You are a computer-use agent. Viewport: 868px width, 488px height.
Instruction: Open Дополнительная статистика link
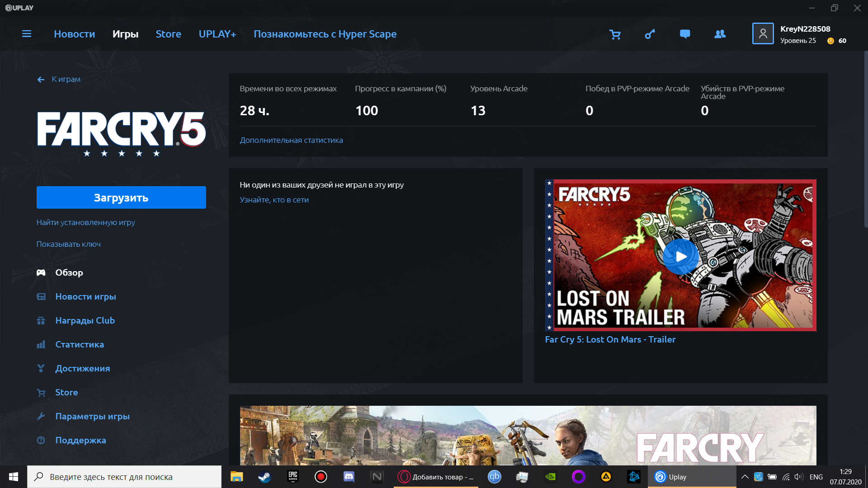click(x=291, y=140)
